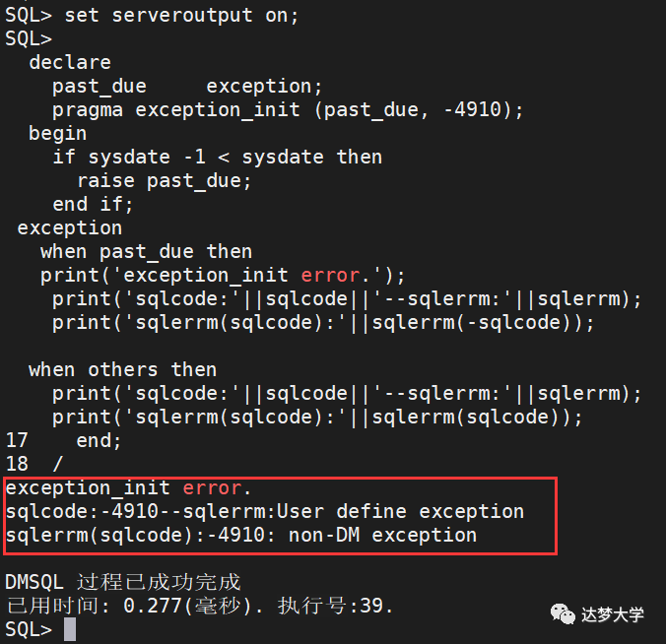Screen dimensions: 666x644
Task: Click the 'User define exception' output text
Action: coord(399,511)
